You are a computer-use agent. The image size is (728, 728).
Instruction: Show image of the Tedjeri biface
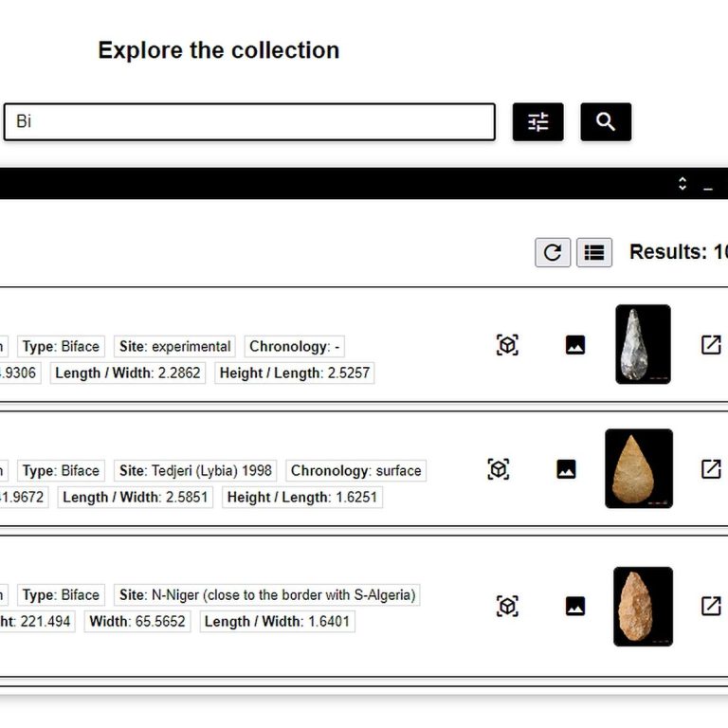pyautogui.click(x=566, y=469)
